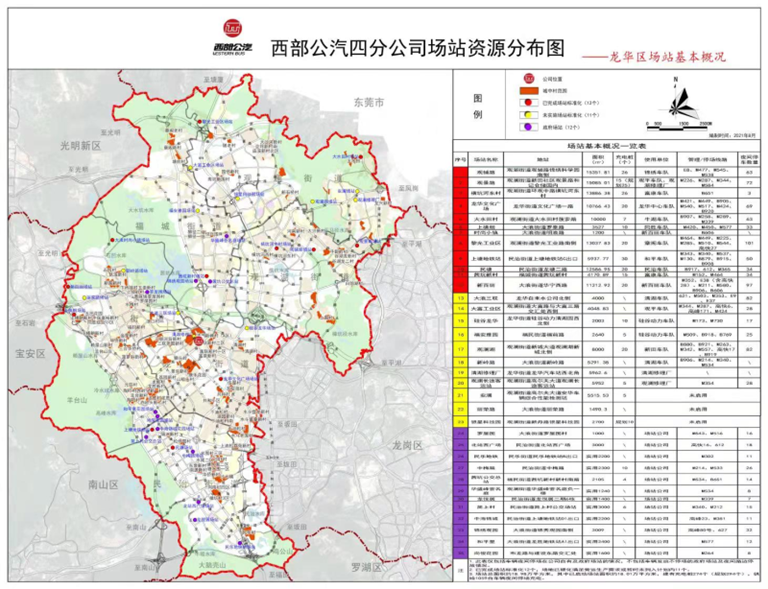Click the 南山区 label on the map
The height and width of the screenshot is (589, 768).
point(103,485)
